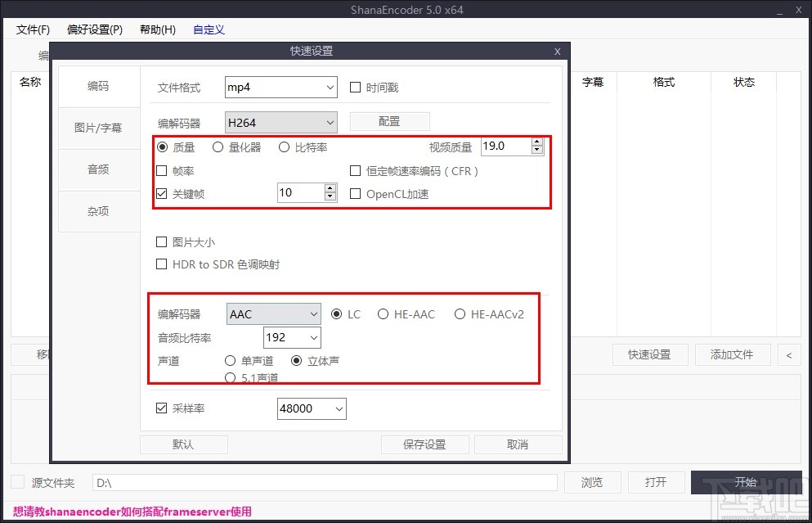Close the 快速设置 dialog
Image resolution: width=812 pixels, height=523 pixels.
pos(557,52)
